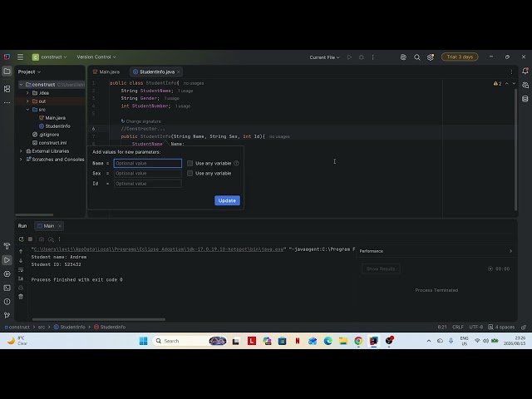Collapse the construct root folder
This screenshot has height=399, width=532.
pos(21,85)
